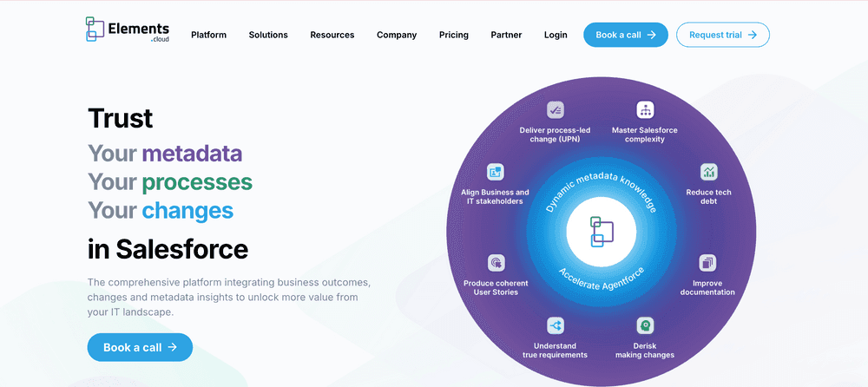Screen dimensions: 868x387
Task: Open the Company menu item
Action: [397, 35]
